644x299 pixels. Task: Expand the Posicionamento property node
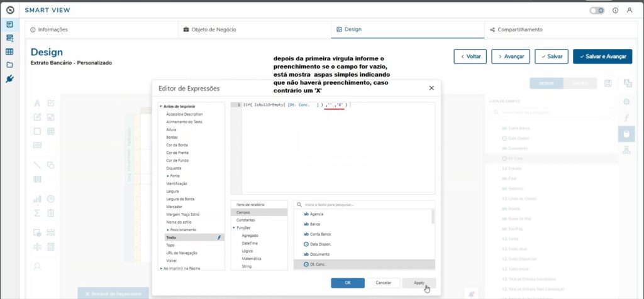pyautogui.click(x=168, y=230)
